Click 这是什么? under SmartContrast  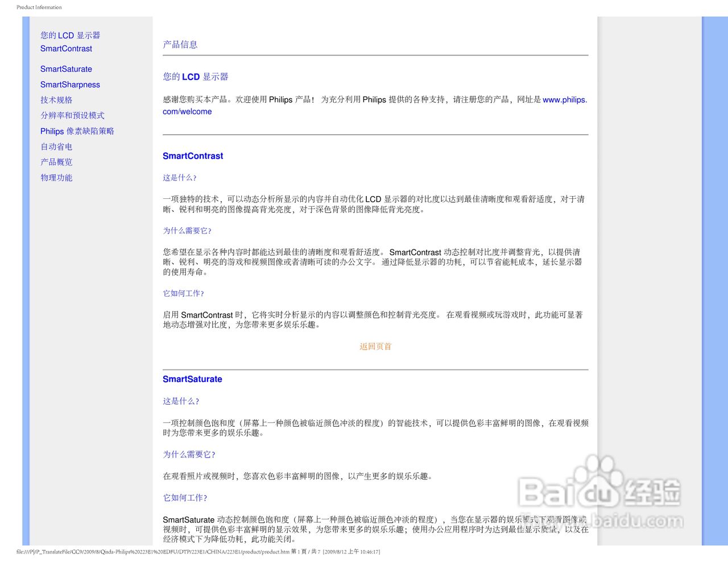tap(180, 178)
